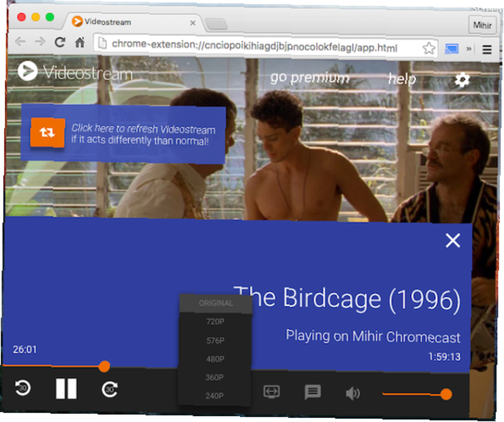Select 720P quality option

tap(215, 321)
